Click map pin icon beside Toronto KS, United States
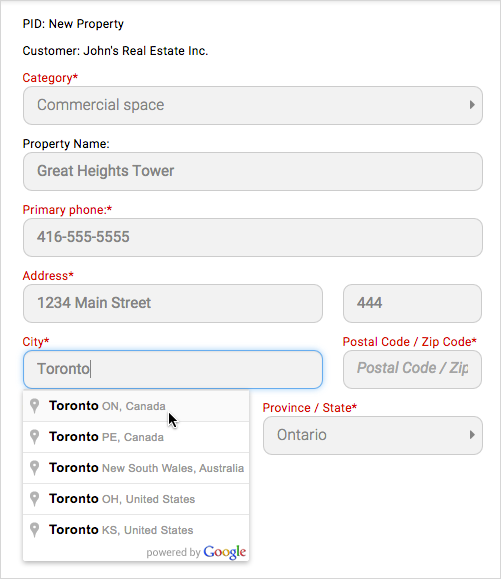Image resolution: width=501 pixels, height=579 pixels. pos(34,530)
